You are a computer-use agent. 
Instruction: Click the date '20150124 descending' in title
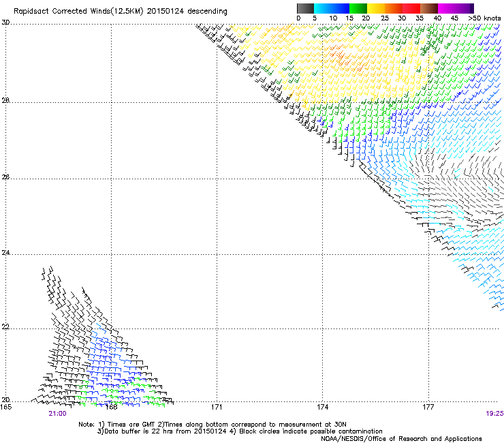[x=187, y=12]
